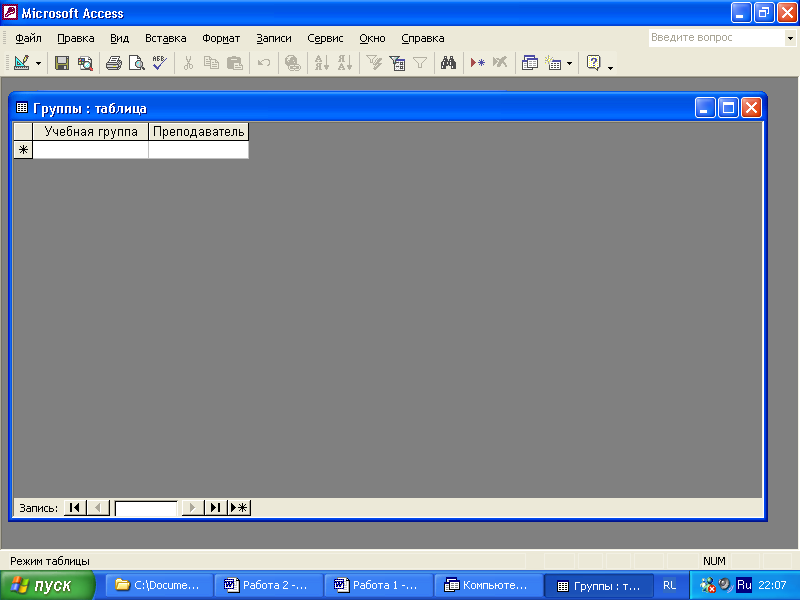Toggle the apply filter funnel icon

click(420, 63)
